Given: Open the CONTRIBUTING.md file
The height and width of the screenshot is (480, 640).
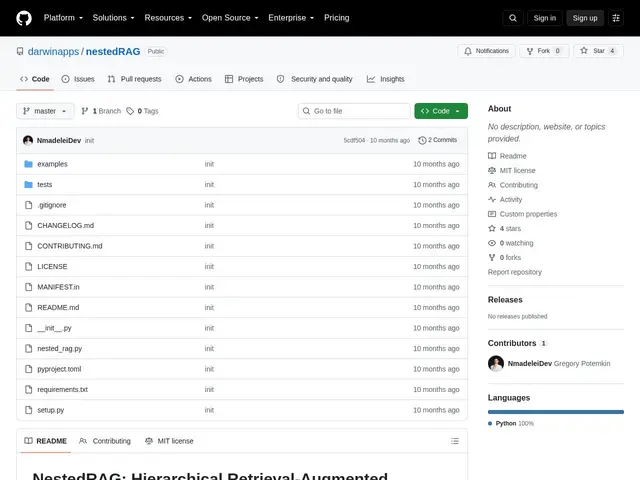Looking at the screenshot, I should tap(70, 246).
